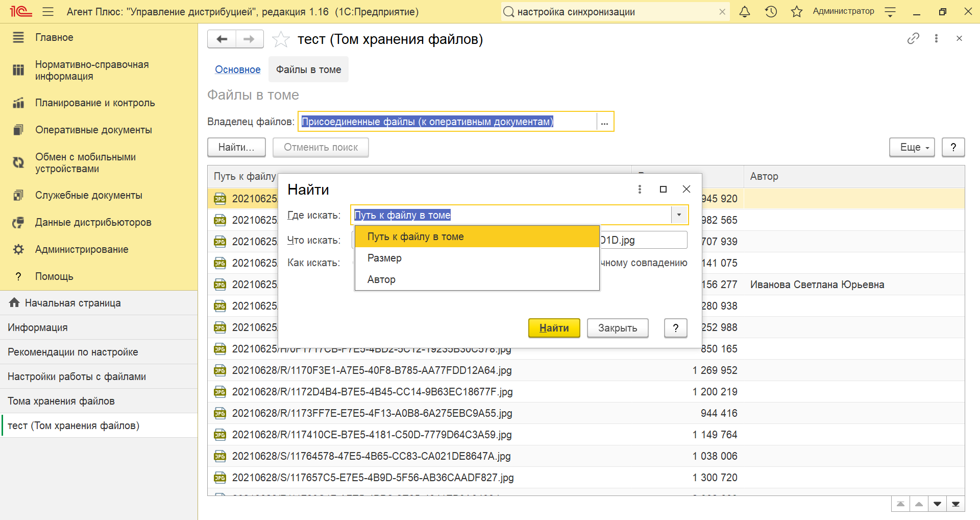Sort by the Автор column header
The width and height of the screenshot is (980, 520).
854,176
